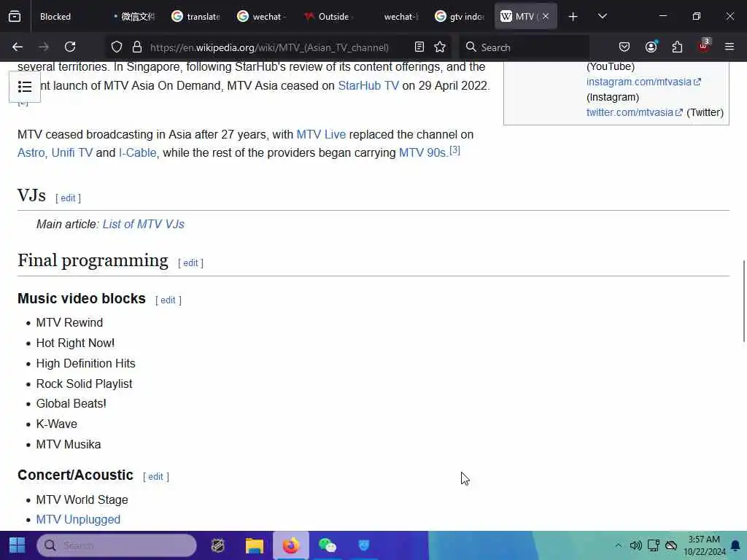
Task: Open the I-Cable link
Action: (138, 152)
